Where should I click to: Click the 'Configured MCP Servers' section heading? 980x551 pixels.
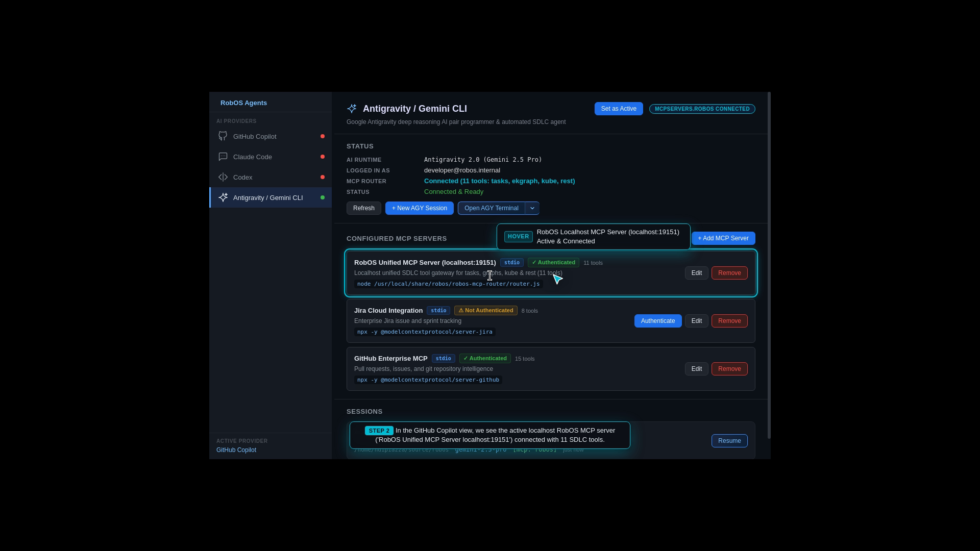[x=397, y=239]
